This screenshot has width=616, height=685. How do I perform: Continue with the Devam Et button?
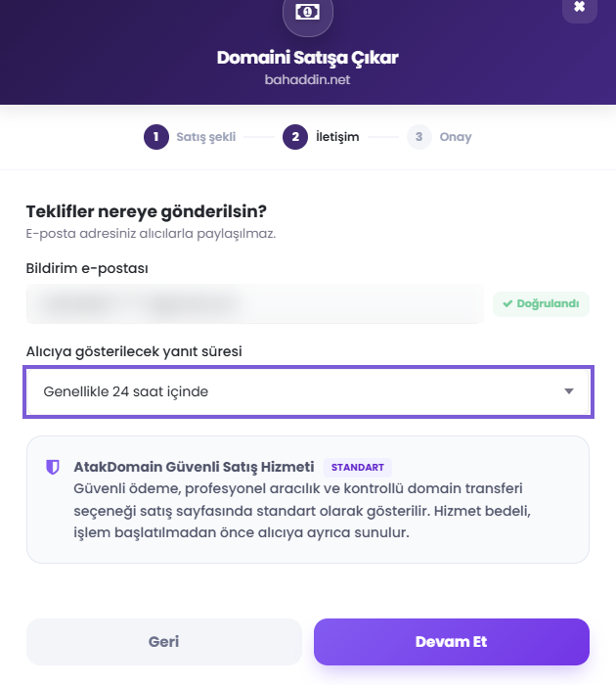[x=452, y=641]
